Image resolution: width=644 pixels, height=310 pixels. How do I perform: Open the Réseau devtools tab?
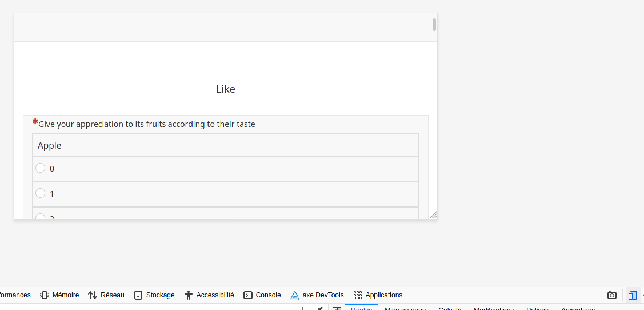tap(106, 295)
